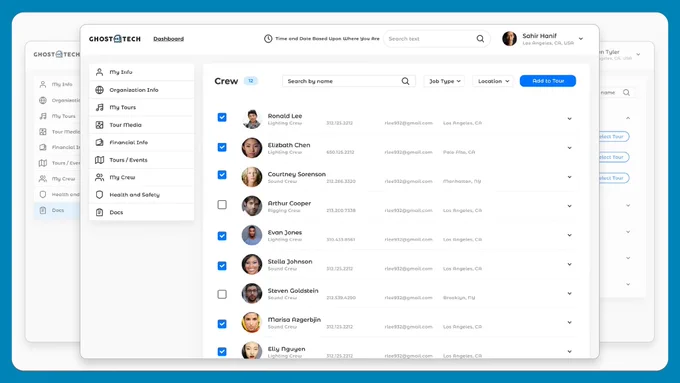Viewport: 680px width, 383px height.
Task: Expand Courtney Sorenson row chevron
Action: pyautogui.click(x=569, y=177)
